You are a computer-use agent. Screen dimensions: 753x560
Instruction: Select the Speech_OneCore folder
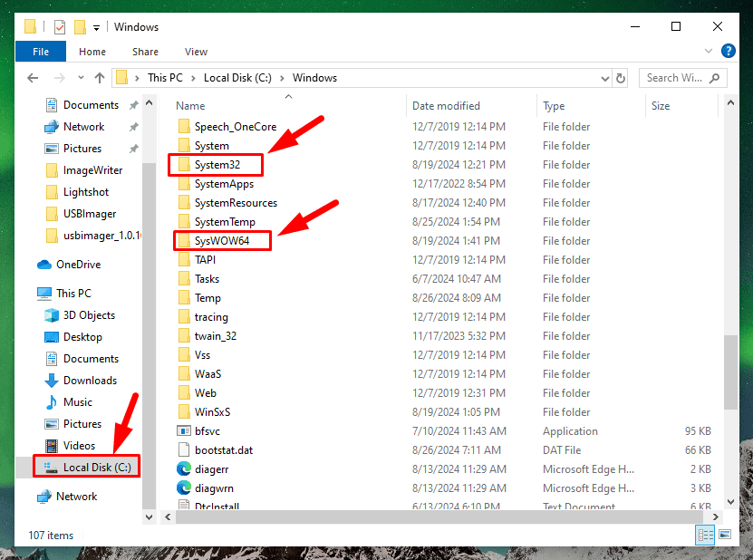[236, 127]
